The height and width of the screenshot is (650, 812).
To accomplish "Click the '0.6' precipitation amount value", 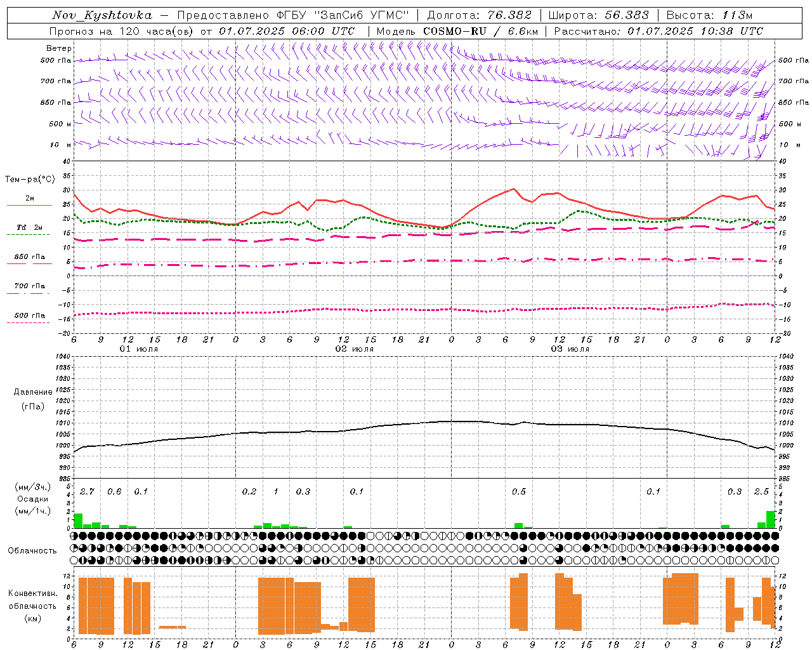I will click(x=114, y=492).
